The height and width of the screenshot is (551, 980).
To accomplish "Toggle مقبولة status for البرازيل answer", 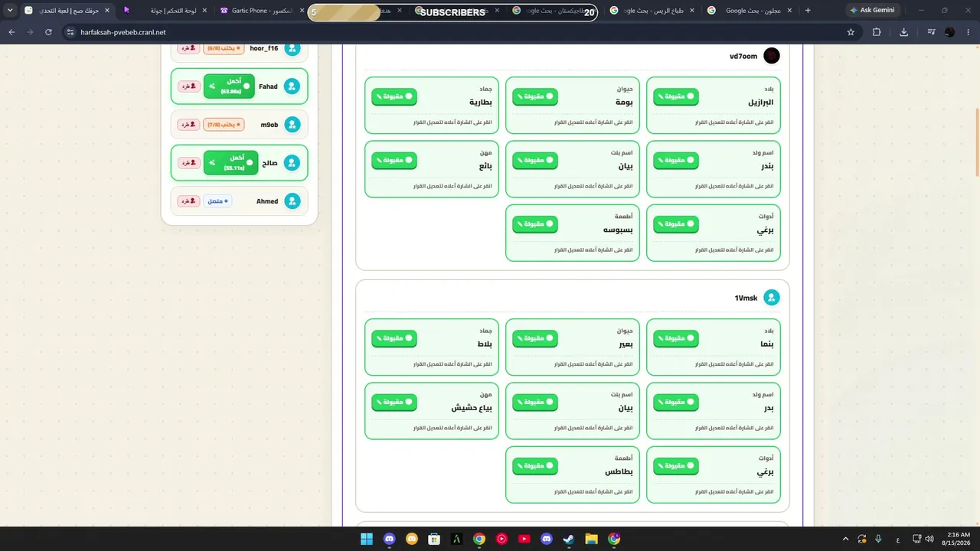I will [x=676, y=96].
